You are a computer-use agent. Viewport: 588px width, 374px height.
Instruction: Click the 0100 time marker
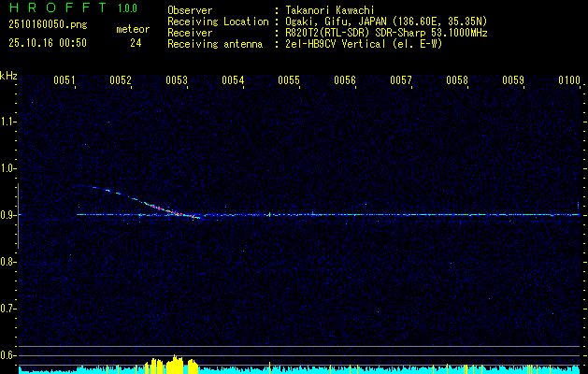tap(568, 81)
